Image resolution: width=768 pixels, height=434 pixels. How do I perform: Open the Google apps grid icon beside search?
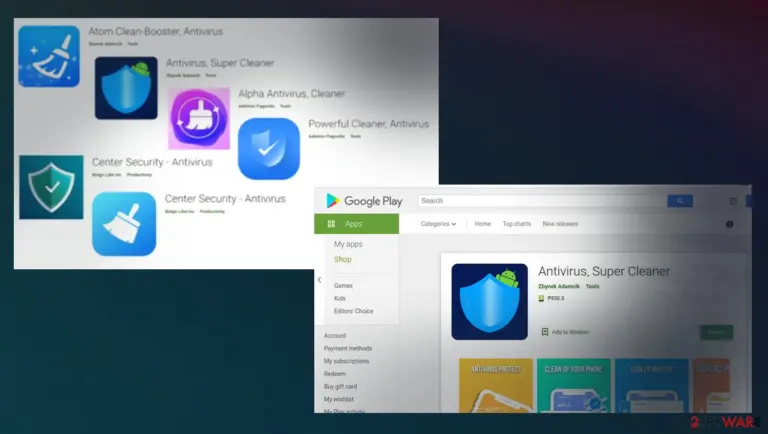[x=733, y=201]
